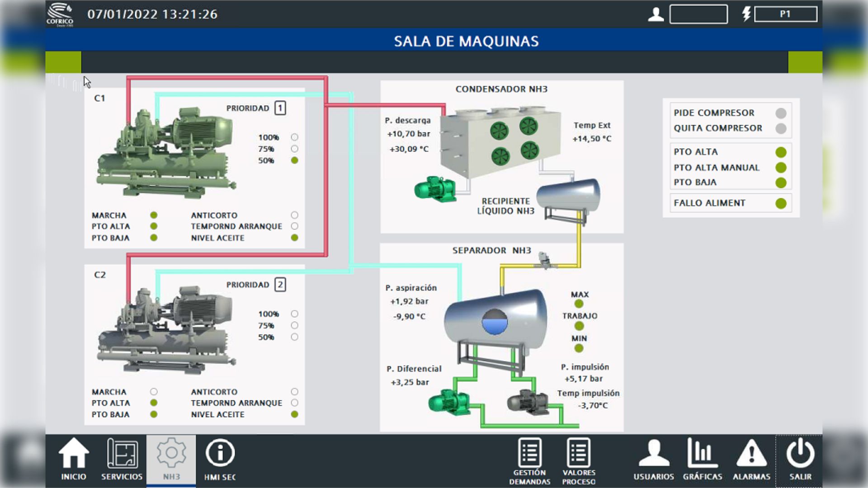Click the valve on yellow liquid line
Screen dimensions: 868x488
pos(544,260)
